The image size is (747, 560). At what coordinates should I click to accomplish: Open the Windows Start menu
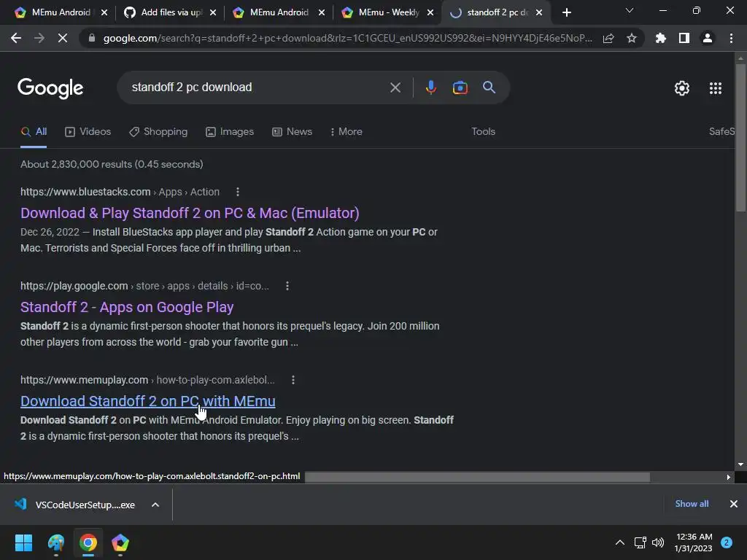pos(23,542)
